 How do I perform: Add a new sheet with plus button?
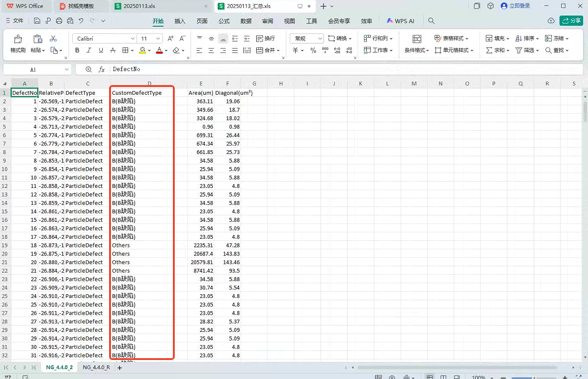120,368
